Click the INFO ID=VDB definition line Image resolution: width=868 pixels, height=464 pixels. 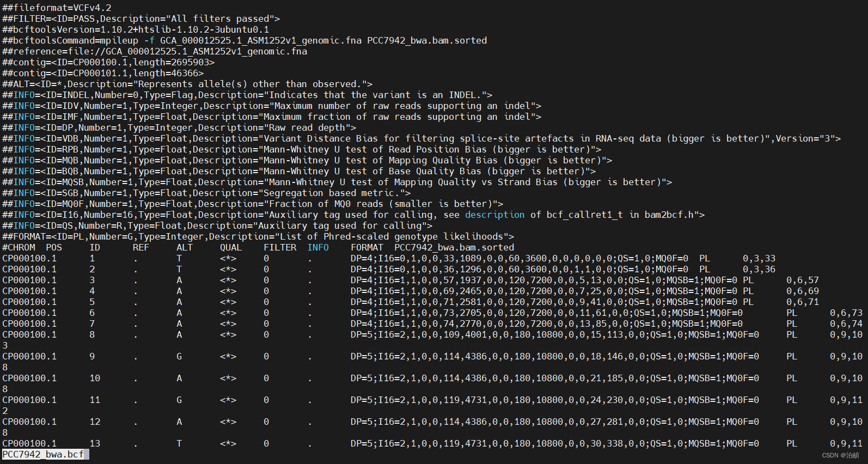point(421,138)
